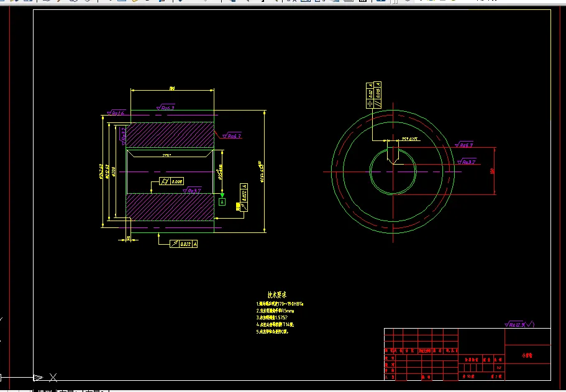Image resolution: width=566 pixels, height=392 pixels.
Task: Select the 技术要求 heading text
Action: point(277,295)
